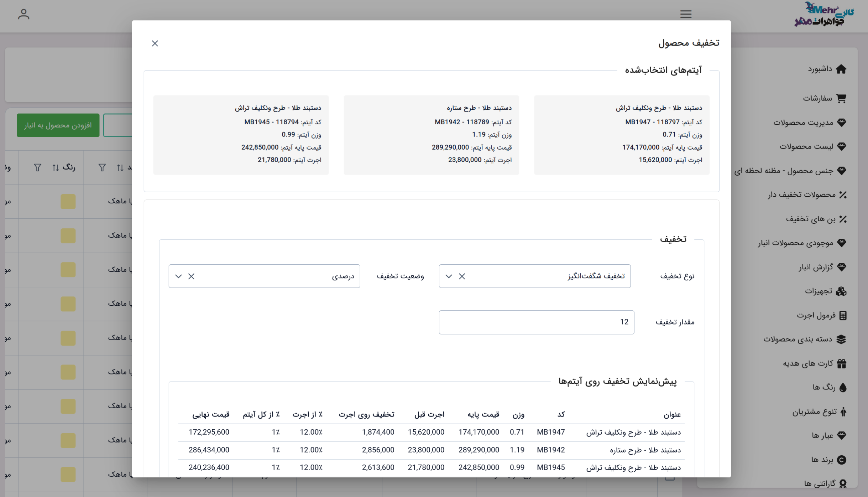The width and height of the screenshot is (868, 497).
Task: Click the رنگ ها droplet icon
Action: coord(843,388)
